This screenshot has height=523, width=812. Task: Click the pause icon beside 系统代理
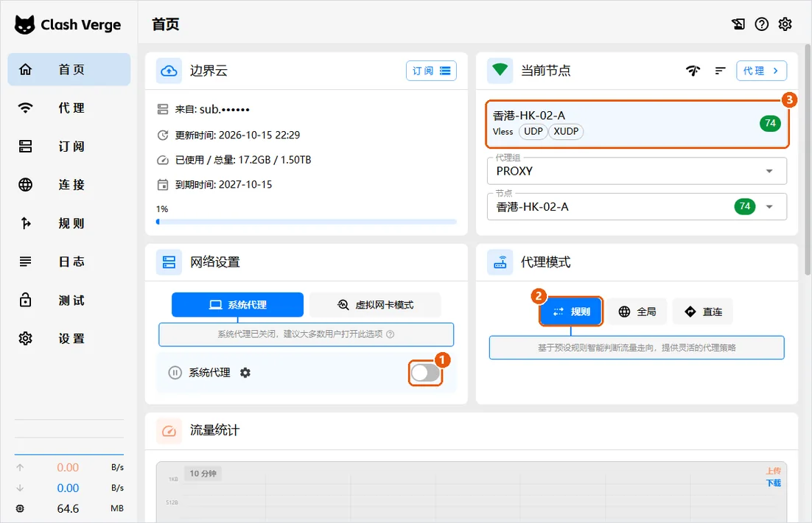click(x=175, y=373)
